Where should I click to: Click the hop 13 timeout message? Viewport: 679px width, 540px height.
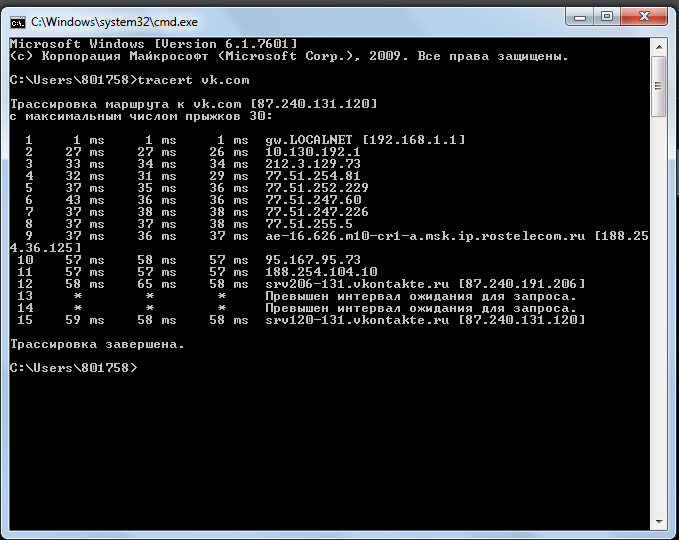[x=421, y=296]
